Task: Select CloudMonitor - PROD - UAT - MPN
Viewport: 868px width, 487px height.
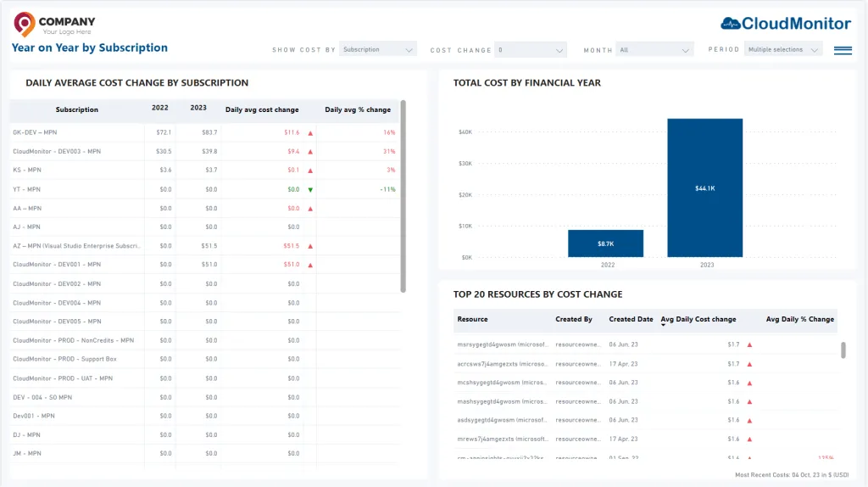Action: (204, 378)
